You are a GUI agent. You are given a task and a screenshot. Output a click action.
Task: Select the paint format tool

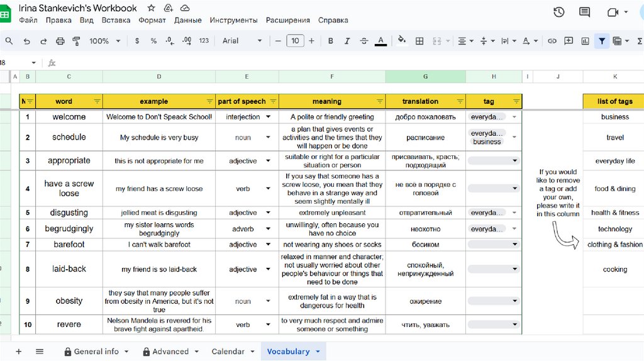77,41
